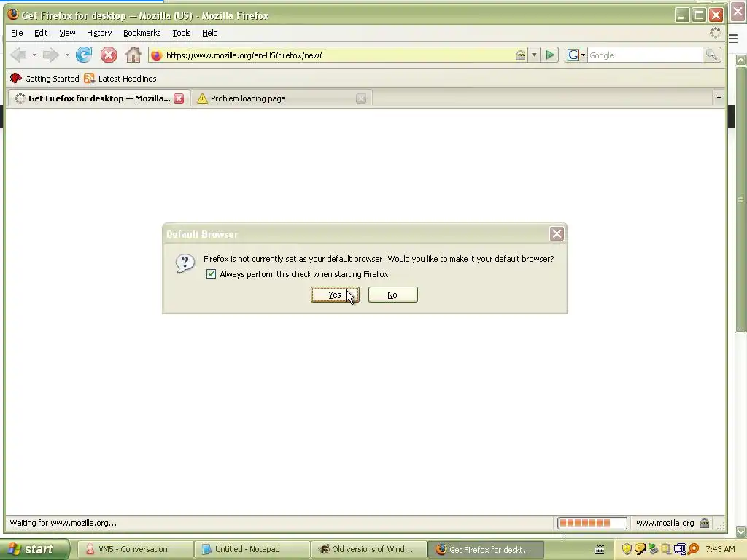
Task: Stop loading the page
Action: pyautogui.click(x=109, y=55)
